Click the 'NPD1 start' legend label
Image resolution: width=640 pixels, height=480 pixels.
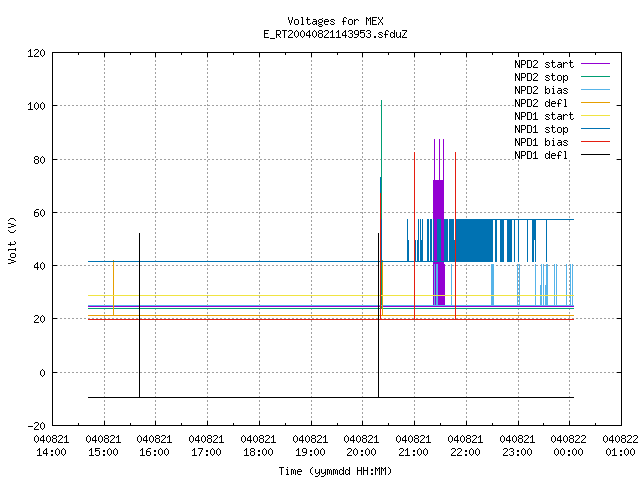tap(544, 116)
